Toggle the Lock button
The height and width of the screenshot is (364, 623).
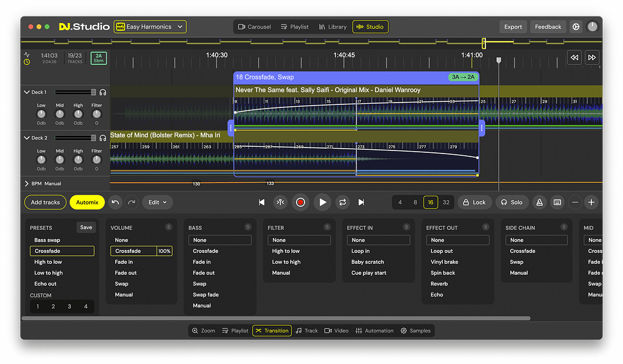(x=474, y=202)
